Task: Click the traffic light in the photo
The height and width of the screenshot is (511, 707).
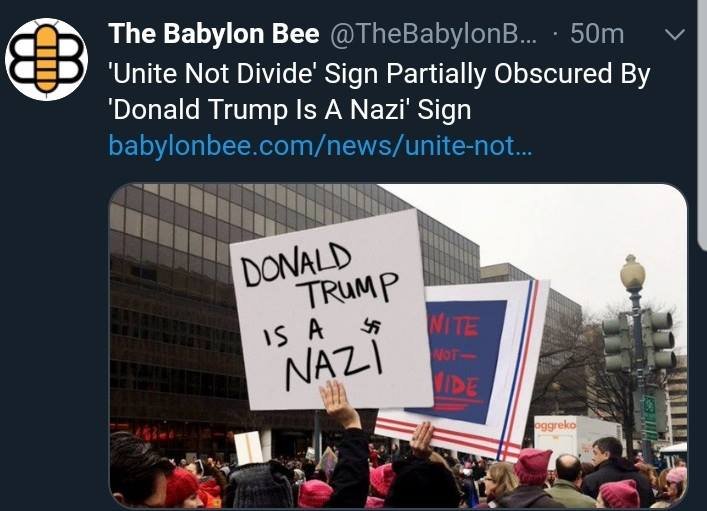Action: pyautogui.click(x=659, y=339)
